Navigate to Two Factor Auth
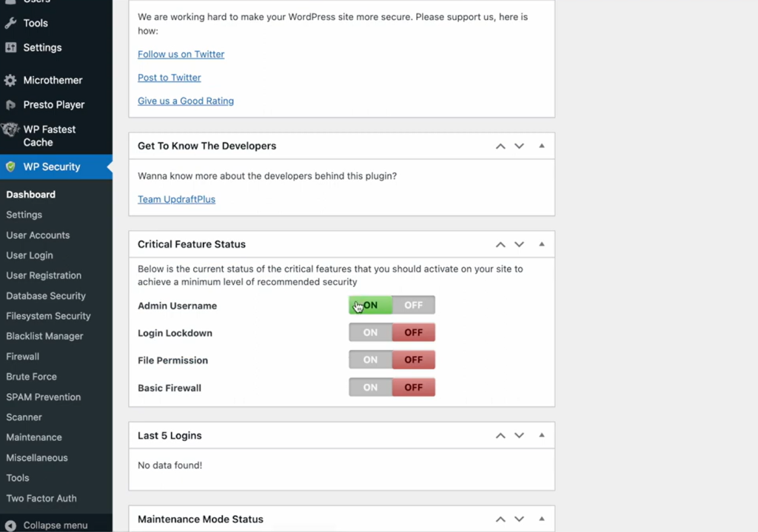The image size is (758, 532). point(37,498)
